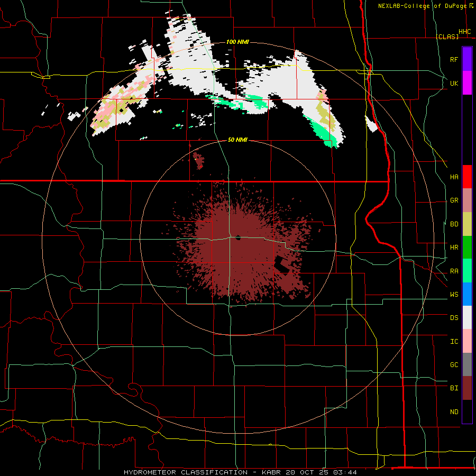
Task: Click the HR legend label
Action: point(454,248)
